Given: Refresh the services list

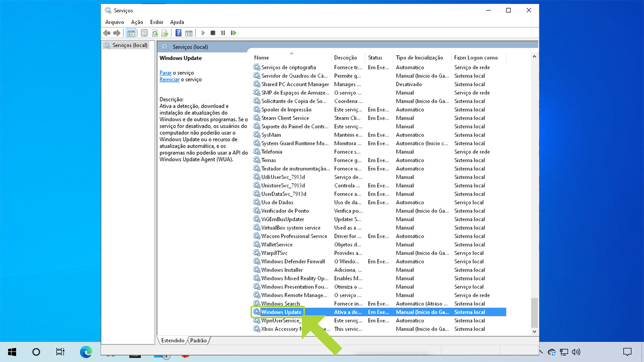Looking at the screenshot, I should point(154,33).
